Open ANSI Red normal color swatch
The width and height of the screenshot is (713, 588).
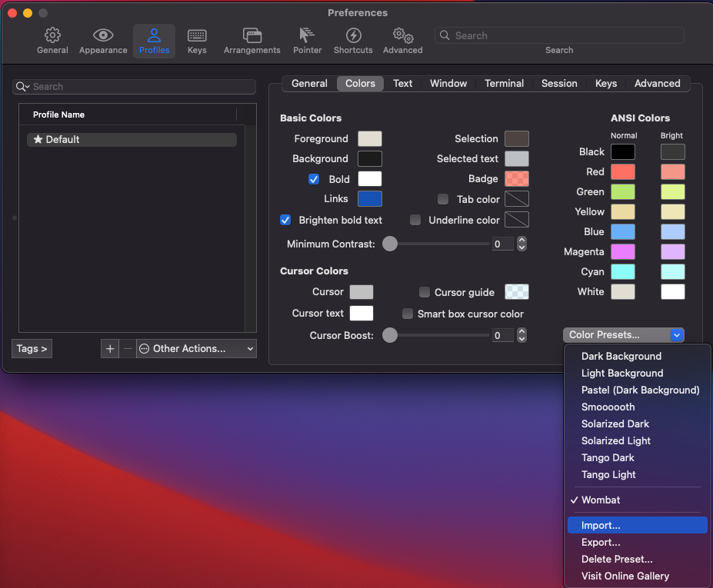tap(623, 171)
